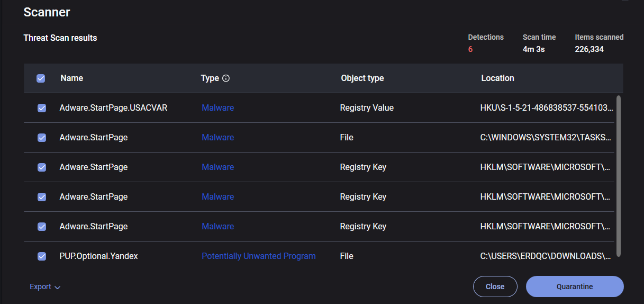644x304 pixels.
Task: Sort by the Name column header
Action: click(72, 78)
